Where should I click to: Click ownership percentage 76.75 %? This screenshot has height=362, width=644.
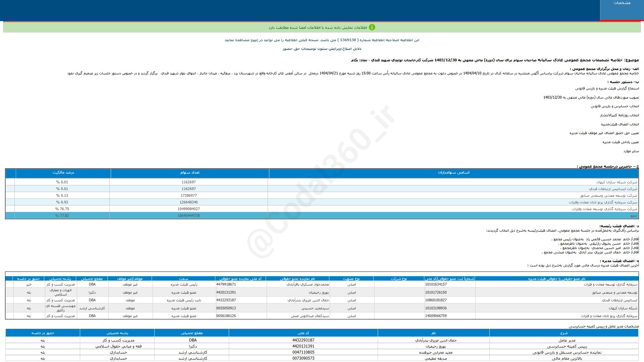point(62,209)
